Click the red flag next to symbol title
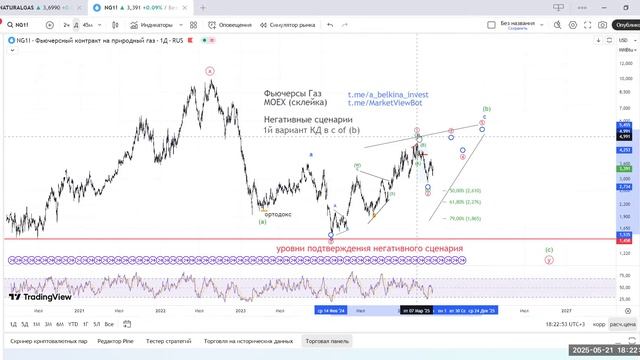Image resolution: width=640 pixels, height=360 pixels. (190, 40)
